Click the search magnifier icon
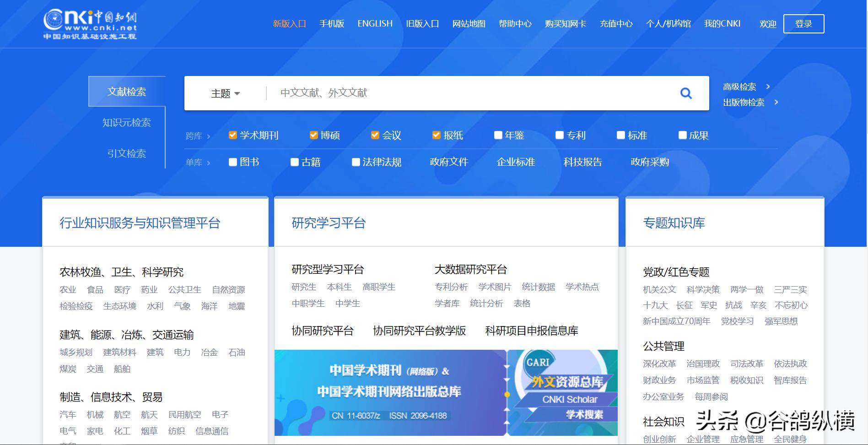Image resolution: width=868 pixels, height=445 pixels. coord(685,93)
